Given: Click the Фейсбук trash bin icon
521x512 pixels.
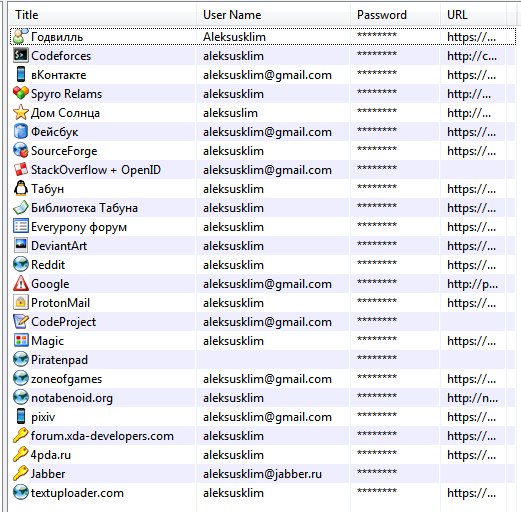Looking at the screenshot, I should (x=21, y=131).
